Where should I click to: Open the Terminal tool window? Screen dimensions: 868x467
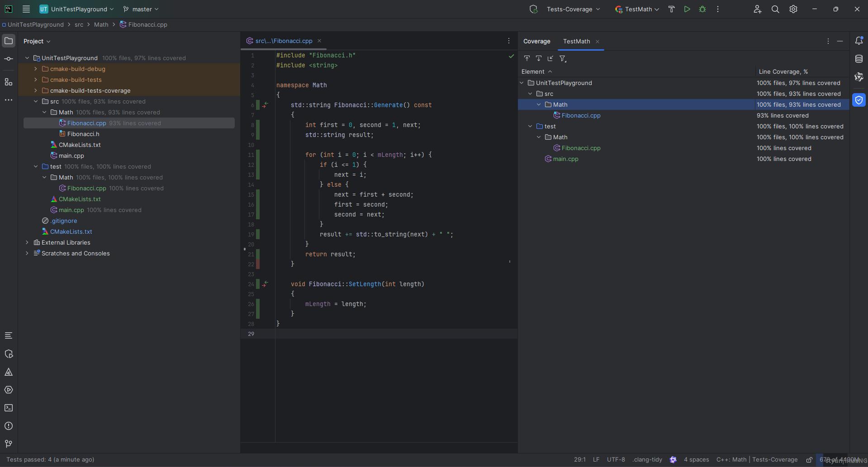pos(9,408)
